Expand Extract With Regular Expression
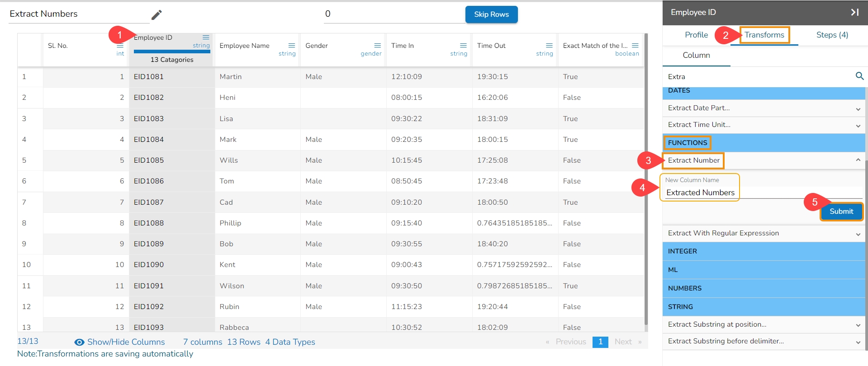The height and width of the screenshot is (366, 868). pos(858,234)
